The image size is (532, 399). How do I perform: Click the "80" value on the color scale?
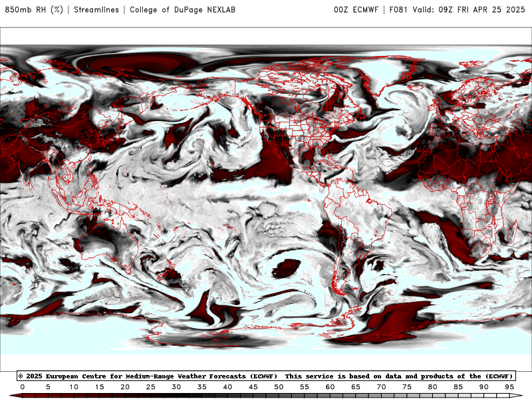point(433,387)
